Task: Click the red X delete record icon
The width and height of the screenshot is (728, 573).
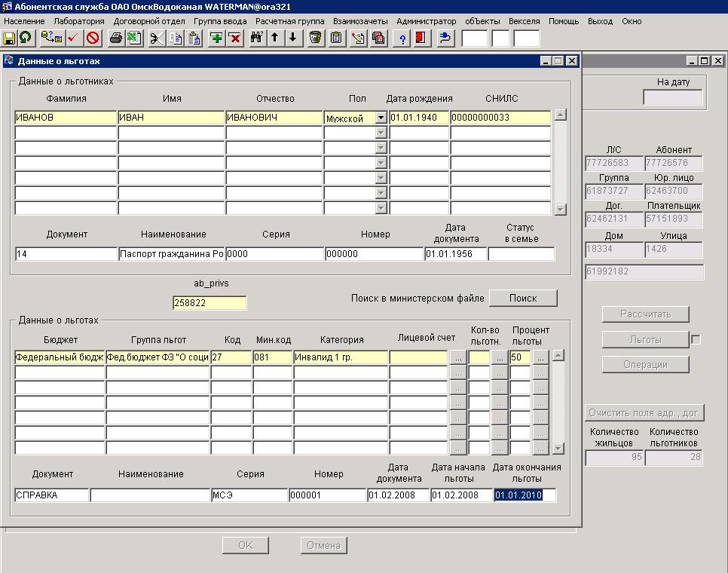Action: point(234,38)
